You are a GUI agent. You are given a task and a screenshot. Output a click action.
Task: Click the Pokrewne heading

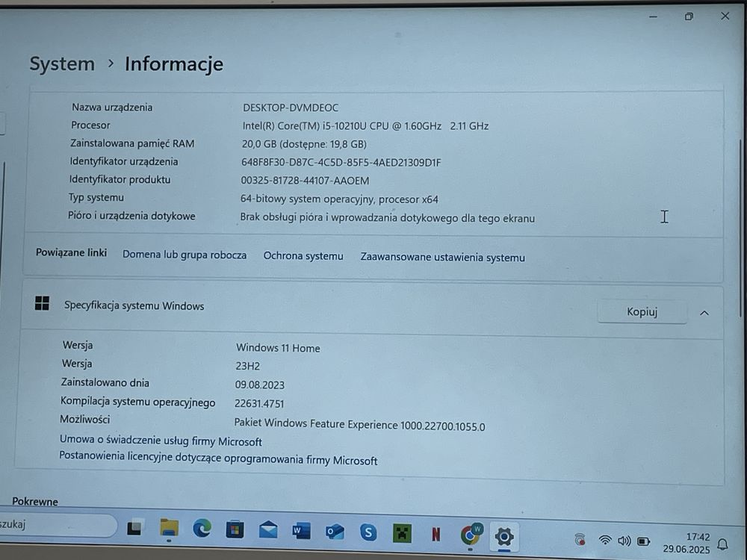pyautogui.click(x=35, y=502)
